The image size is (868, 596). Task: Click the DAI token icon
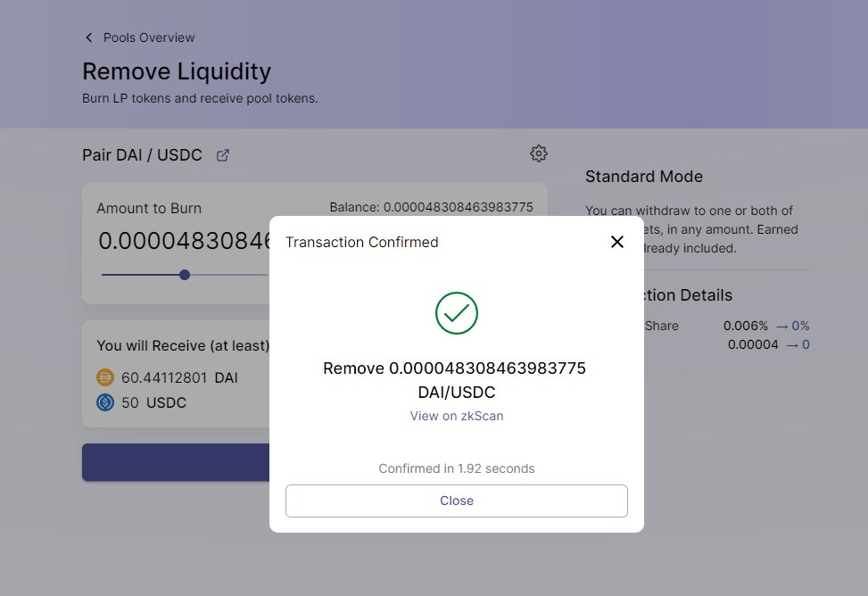[104, 377]
